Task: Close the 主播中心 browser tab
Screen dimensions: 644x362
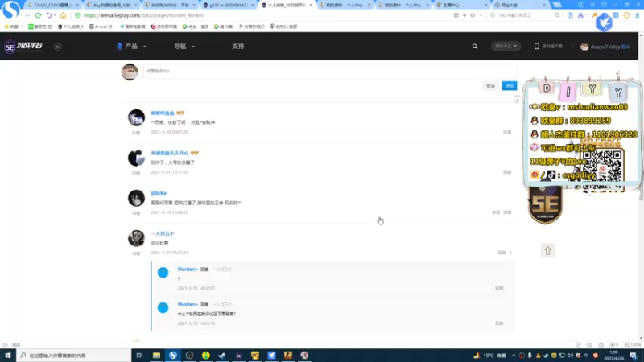Action: coord(486,5)
